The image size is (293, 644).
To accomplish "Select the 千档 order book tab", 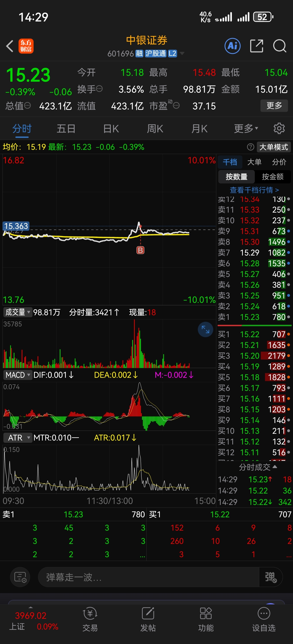I will point(230,162).
